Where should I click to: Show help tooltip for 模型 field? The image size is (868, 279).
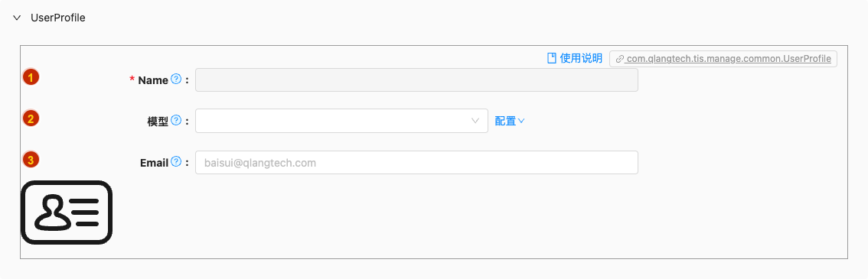click(176, 120)
